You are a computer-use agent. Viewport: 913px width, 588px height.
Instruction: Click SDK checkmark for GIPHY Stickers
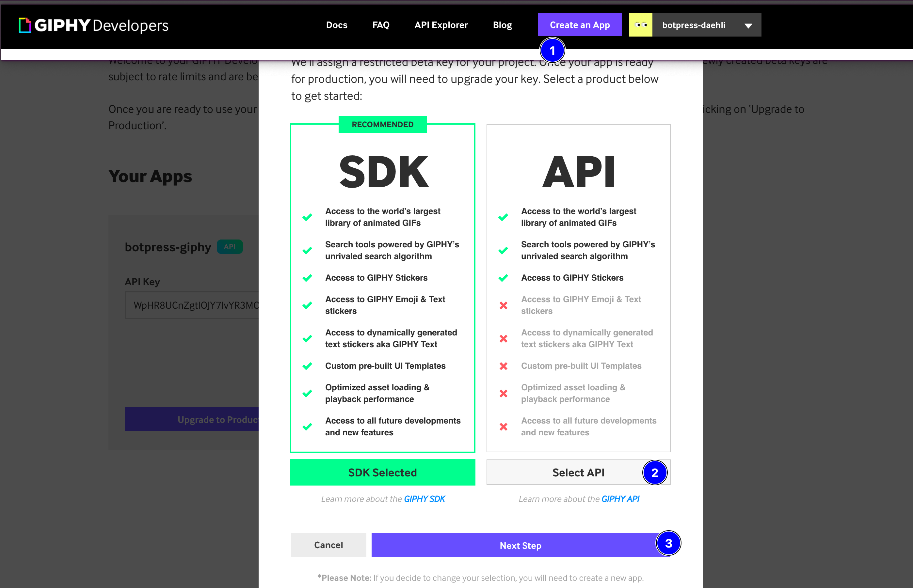click(x=307, y=278)
